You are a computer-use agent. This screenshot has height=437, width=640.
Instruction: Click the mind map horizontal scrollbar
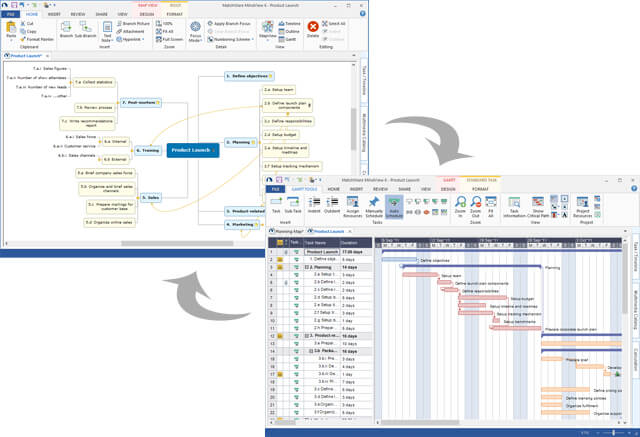click(x=177, y=244)
